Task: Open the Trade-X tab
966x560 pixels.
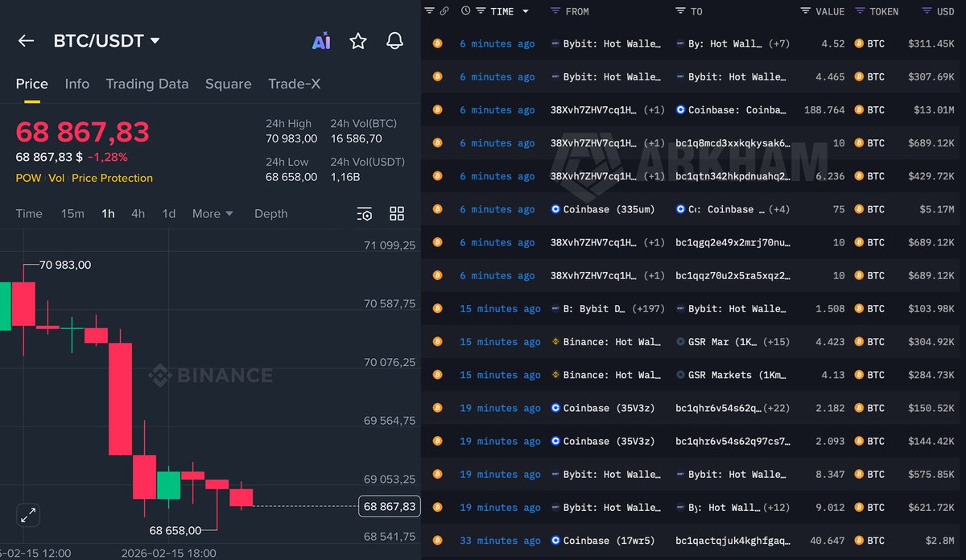Action: tap(294, 84)
